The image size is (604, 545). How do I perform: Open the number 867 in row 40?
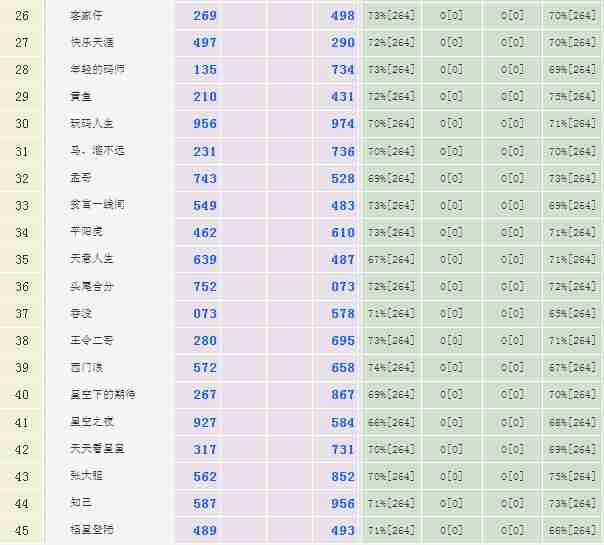(x=343, y=395)
